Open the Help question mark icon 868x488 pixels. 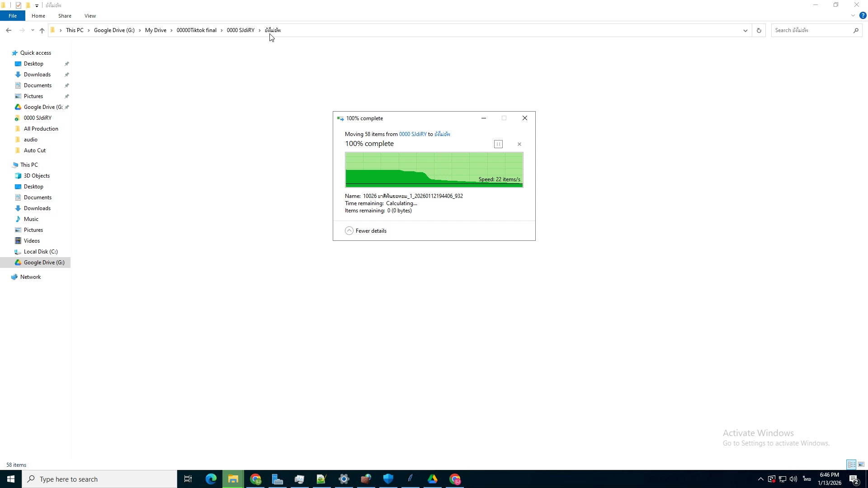coord(863,15)
